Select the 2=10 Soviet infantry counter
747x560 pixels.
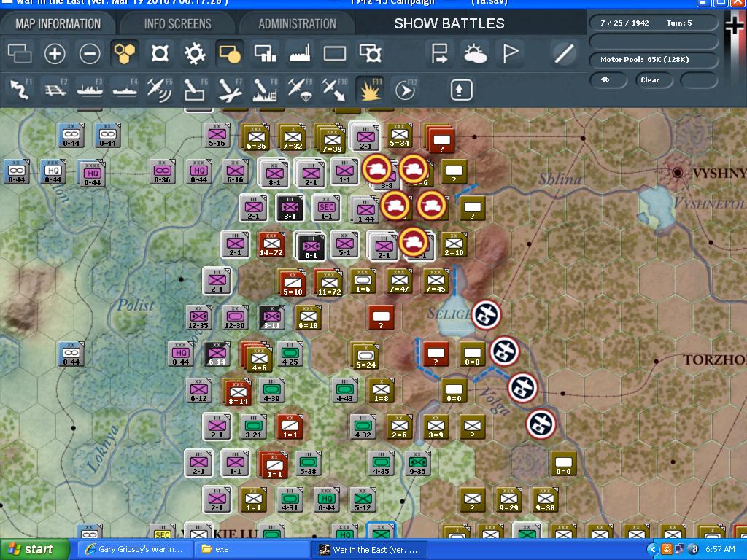coord(454,245)
